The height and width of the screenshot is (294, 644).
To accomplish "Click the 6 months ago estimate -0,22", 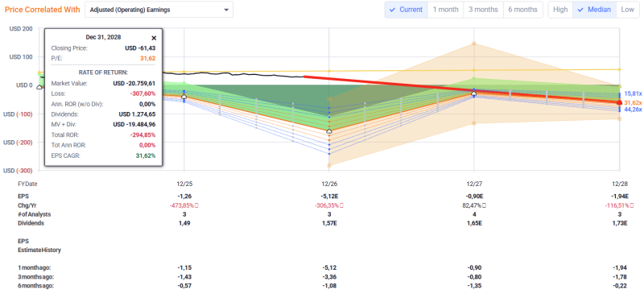I will pyautogui.click(x=621, y=286).
